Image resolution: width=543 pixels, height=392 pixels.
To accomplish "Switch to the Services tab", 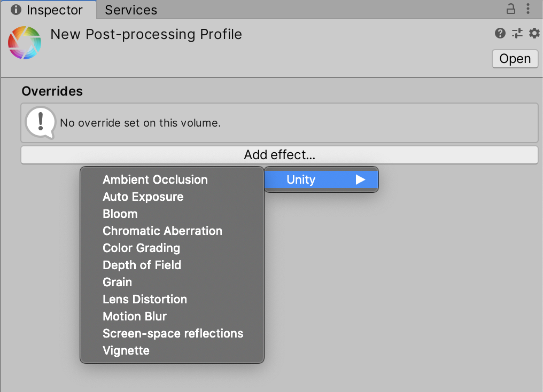I will point(131,10).
